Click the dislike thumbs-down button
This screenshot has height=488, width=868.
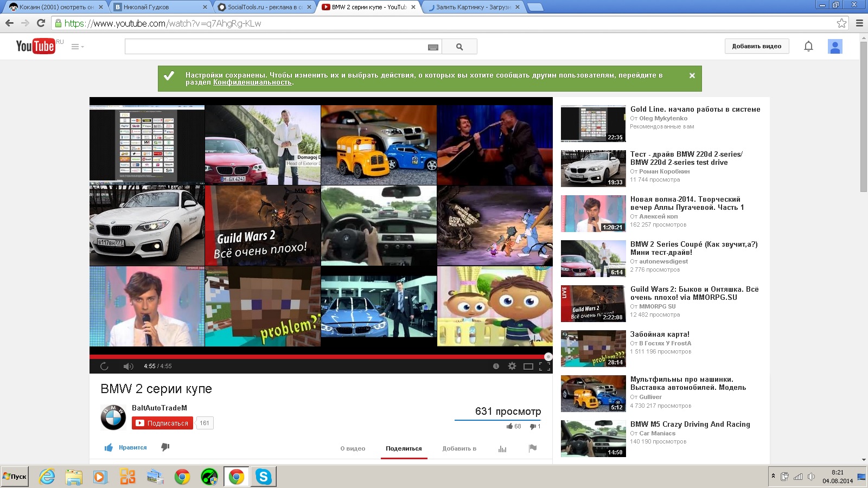[165, 447]
